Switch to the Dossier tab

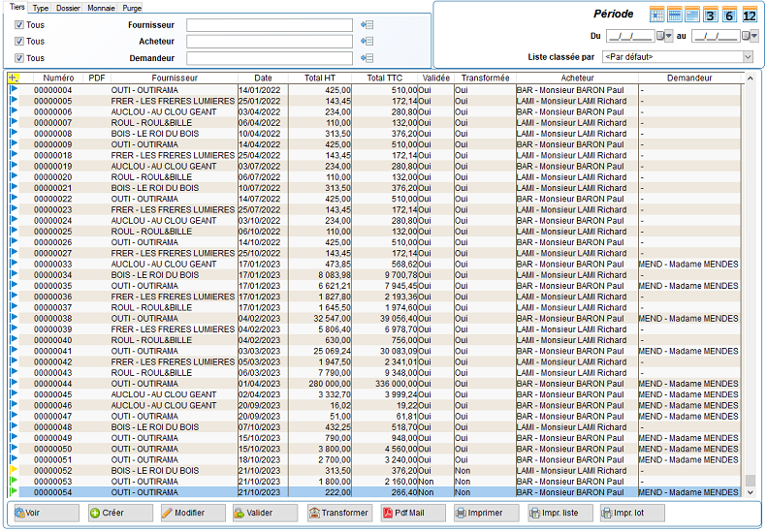point(68,7)
